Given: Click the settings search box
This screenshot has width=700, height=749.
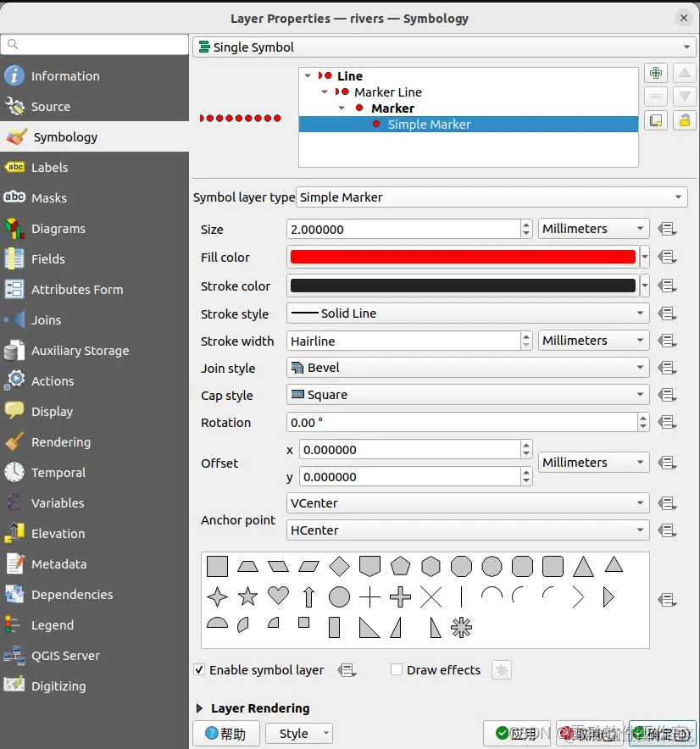Looking at the screenshot, I should tap(95, 44).
